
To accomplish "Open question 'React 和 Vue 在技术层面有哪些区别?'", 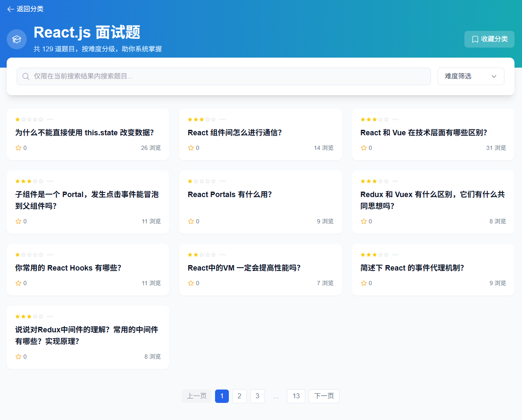I will [424, 133].
